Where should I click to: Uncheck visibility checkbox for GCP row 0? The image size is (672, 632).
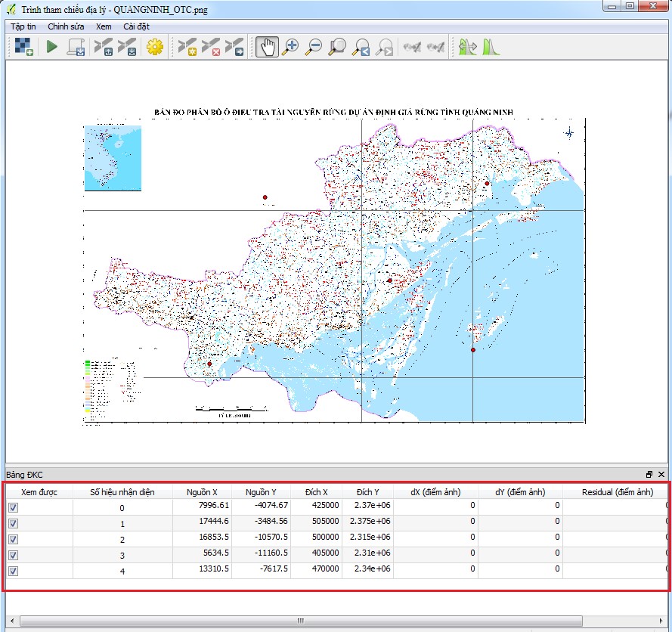[x=14, y=508]
